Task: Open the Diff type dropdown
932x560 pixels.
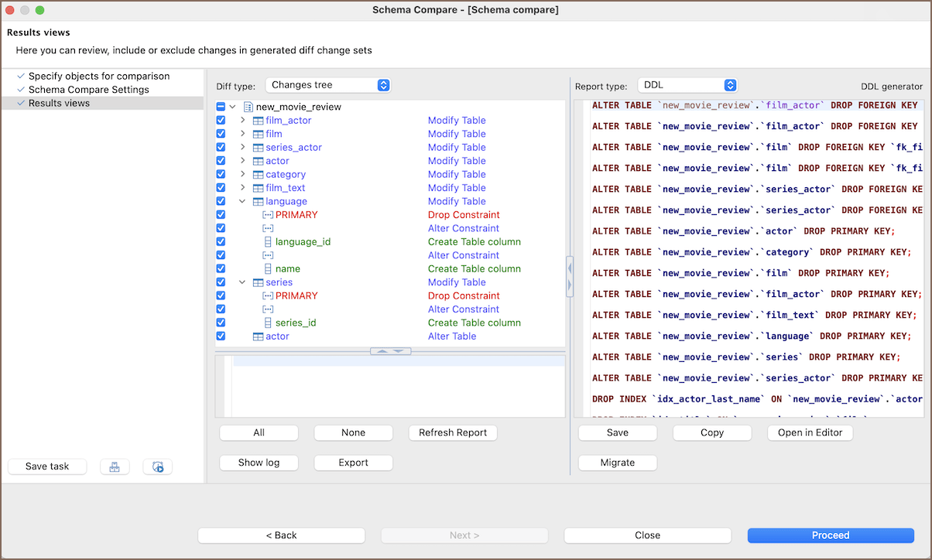Action: click(327, 85)
